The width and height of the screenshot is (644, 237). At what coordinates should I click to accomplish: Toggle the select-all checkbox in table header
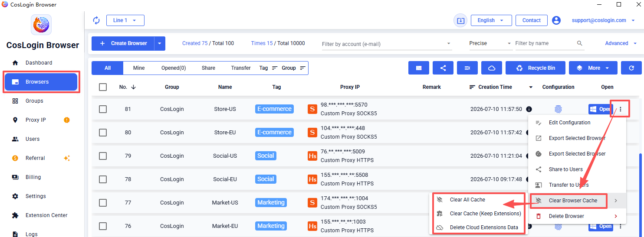point(103,87)
